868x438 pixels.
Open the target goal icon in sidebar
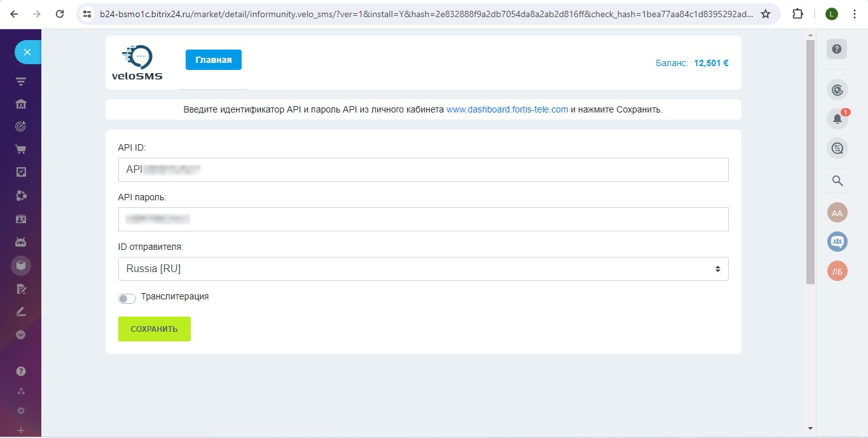21,127
